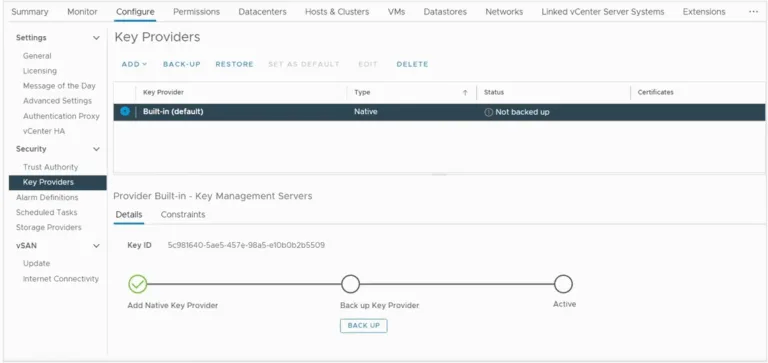The height and width of the screenshot is (363, 768).
Task: Collapse the Settings section
Action: pos(96,38)
